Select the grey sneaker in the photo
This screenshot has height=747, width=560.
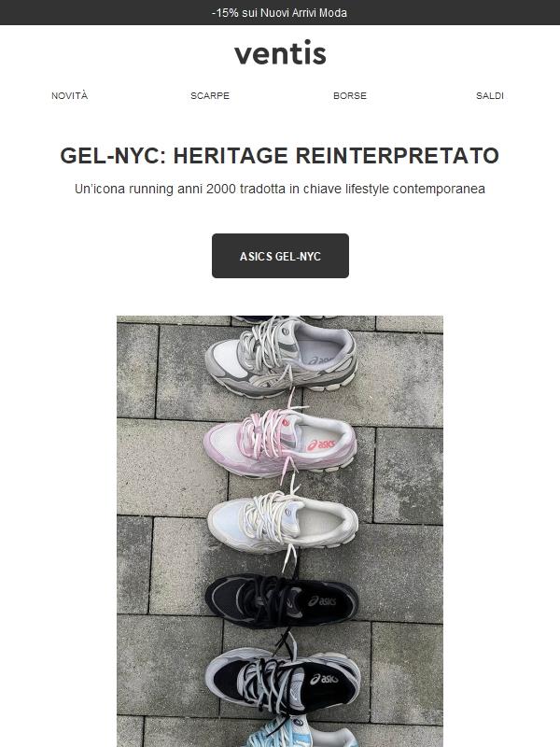[281, 358]
